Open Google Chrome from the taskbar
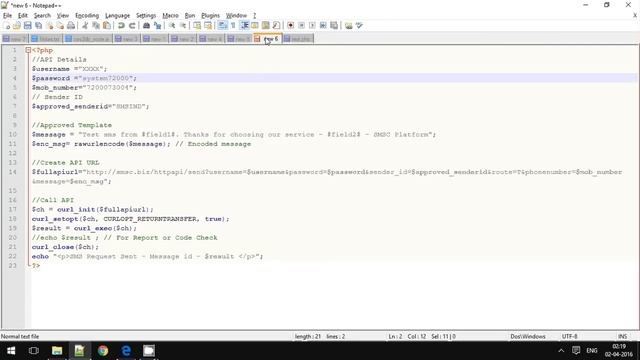Image resolution: width=640 pixels, height=360 pixels. pyautogui.click(x=103, y=351)
